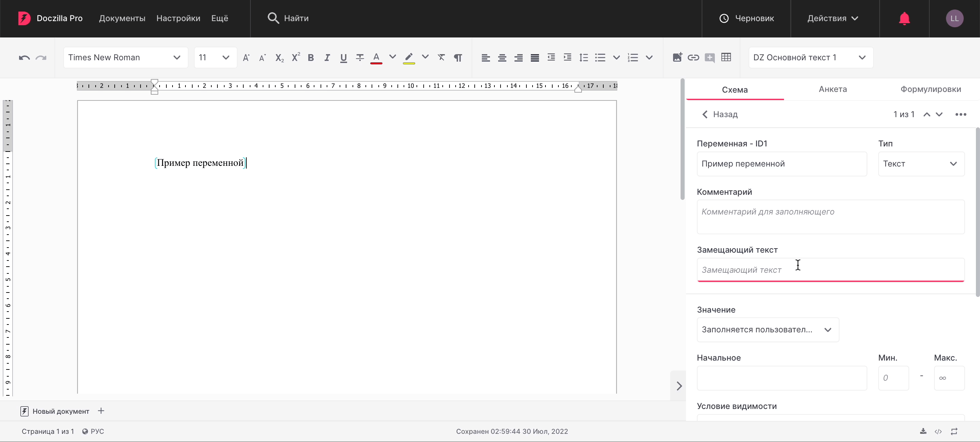Viewport: 980px width, 442px height.
Task: Align text left
Action: [x=486, y=58]
